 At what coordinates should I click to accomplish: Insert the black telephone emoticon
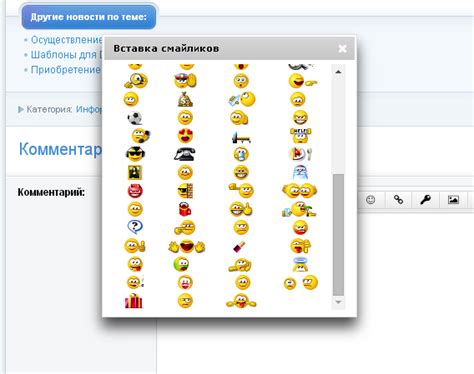click(185, 154)
